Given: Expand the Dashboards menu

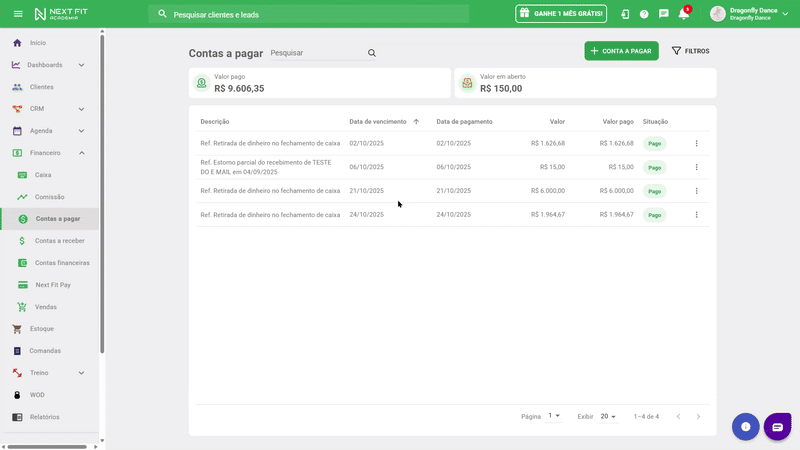Looking at the screenshot, I should click(81, 65).
